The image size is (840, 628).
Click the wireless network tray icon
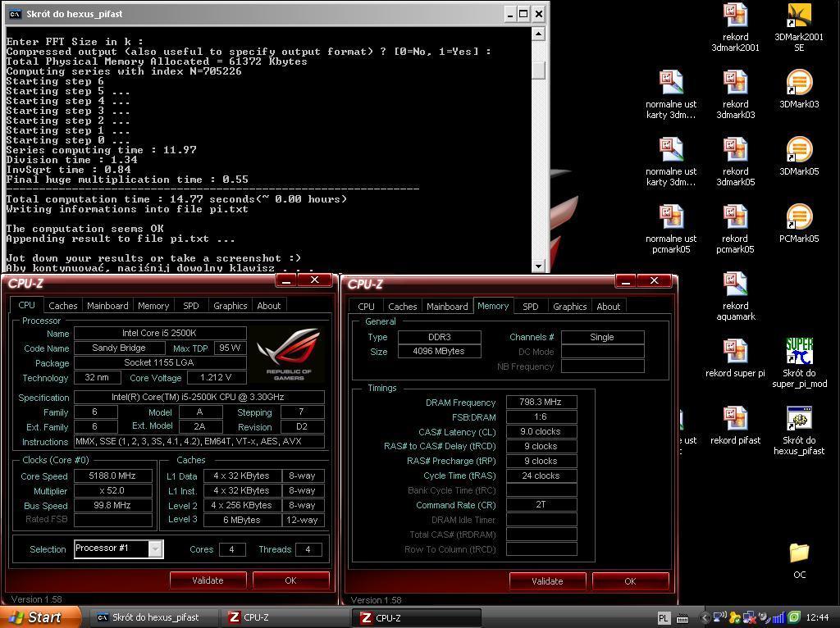pos(720,617)
